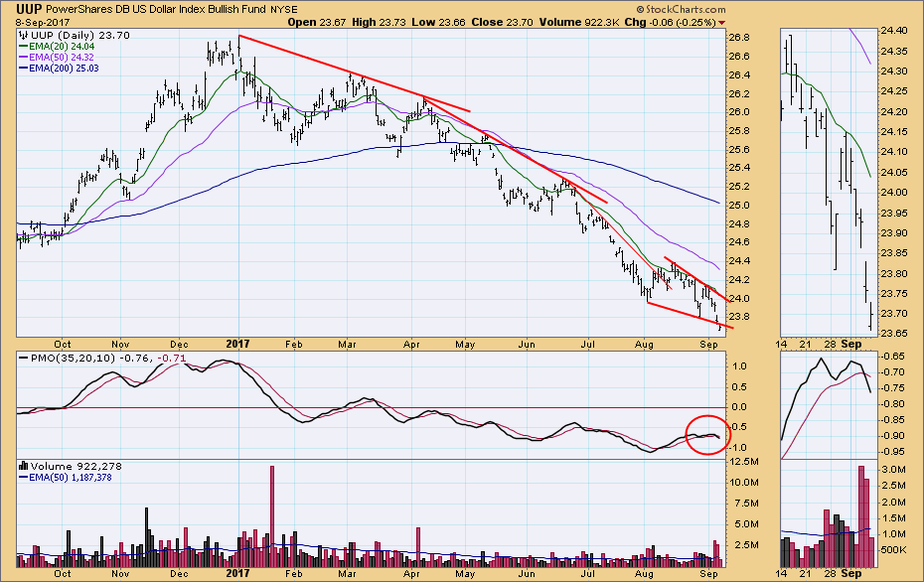Click the Close 23.70 value
The width and height of the screenshot is (924, 582).
[x=502, y=23]
